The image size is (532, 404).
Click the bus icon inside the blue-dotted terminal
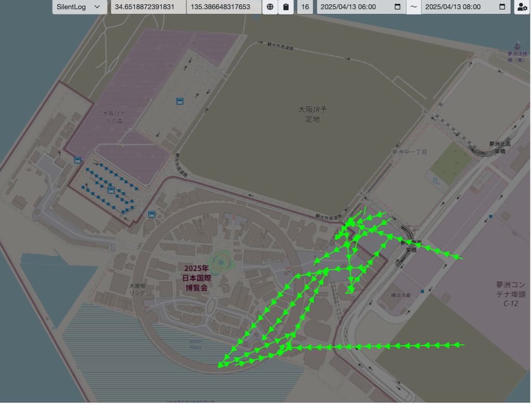111,190
